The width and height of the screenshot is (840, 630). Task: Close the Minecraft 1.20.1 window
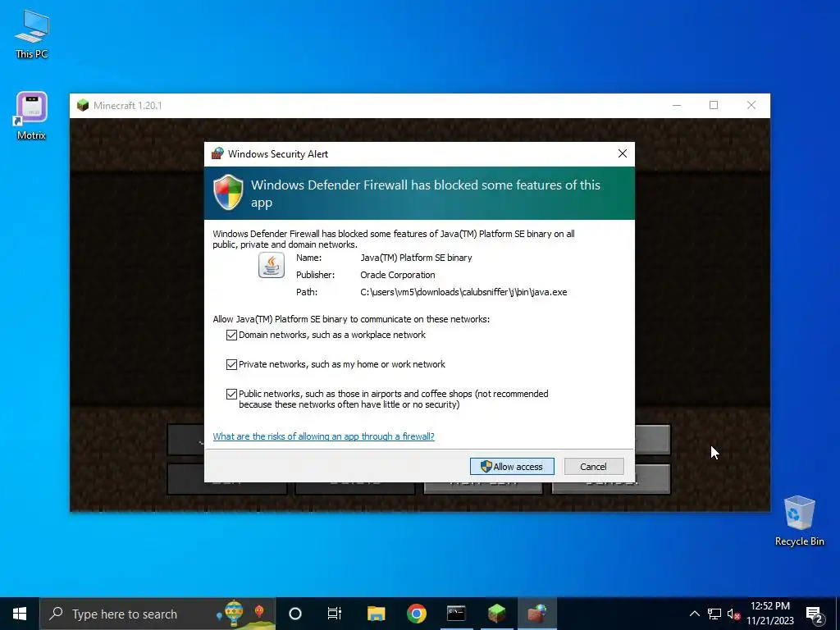(x=751, y=105)
